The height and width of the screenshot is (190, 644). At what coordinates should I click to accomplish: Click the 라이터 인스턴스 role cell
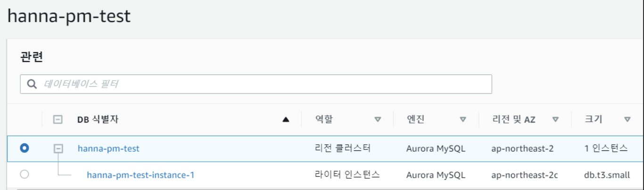coord(347,175)
